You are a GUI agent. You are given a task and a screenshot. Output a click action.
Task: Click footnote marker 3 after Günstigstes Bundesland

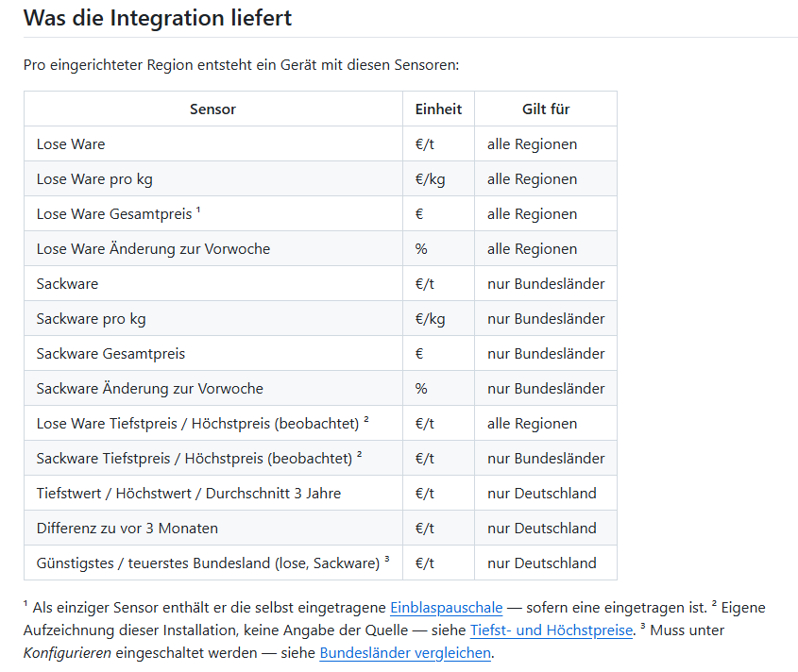point(387,559)
